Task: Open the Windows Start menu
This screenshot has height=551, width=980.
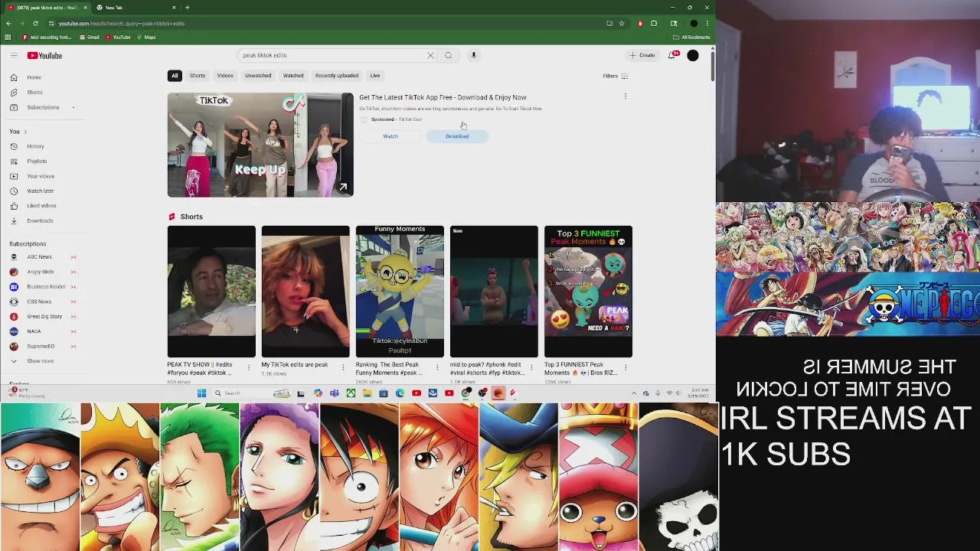Action: click(201, 393)
